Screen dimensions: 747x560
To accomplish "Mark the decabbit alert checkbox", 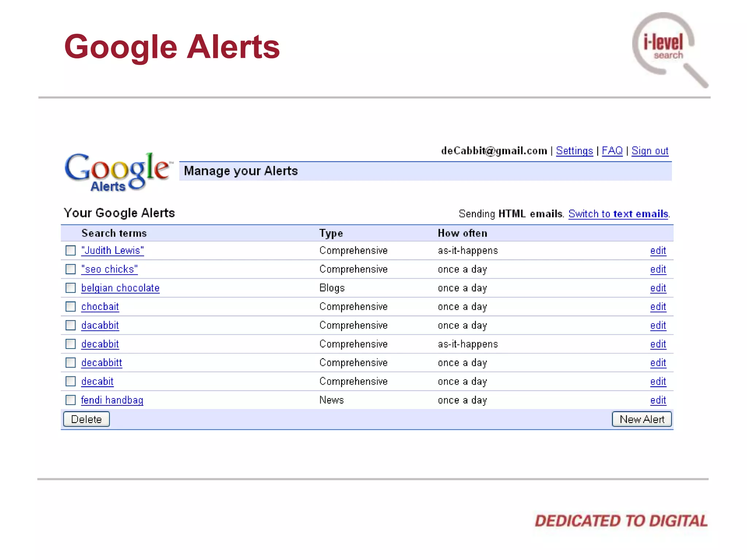I will [70, 344].
